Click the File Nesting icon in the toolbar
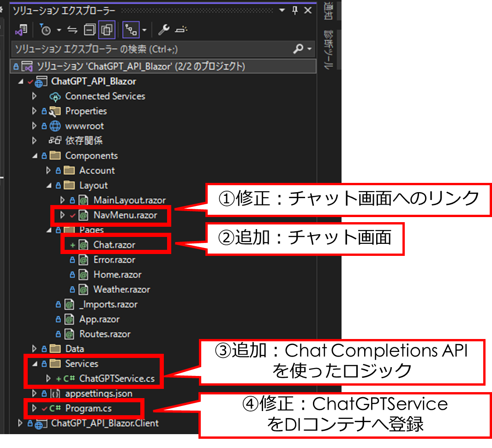The height and width of the screenshot is (448, 492). pyautogui.click(x=131, y=30)
